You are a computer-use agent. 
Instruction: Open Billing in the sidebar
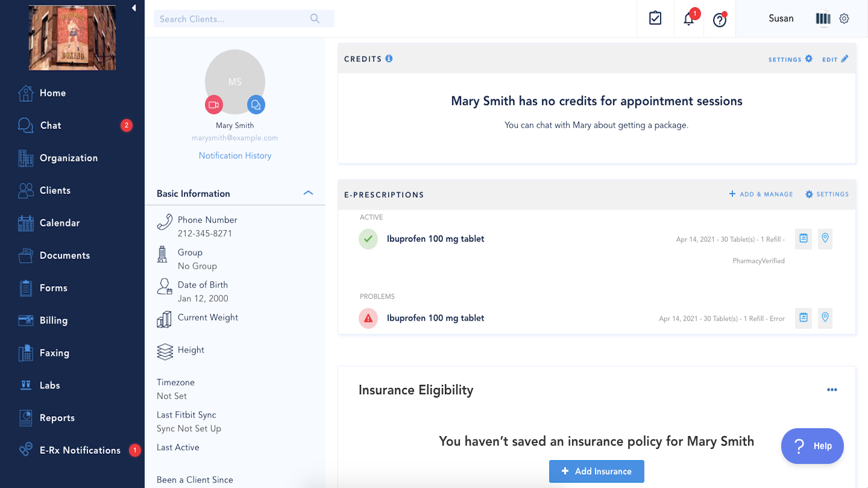(54, 321)
